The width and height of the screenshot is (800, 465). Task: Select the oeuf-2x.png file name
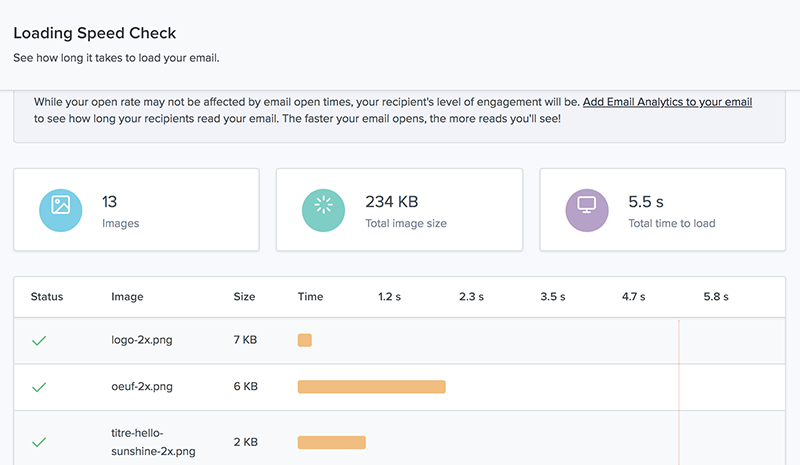(x=142, y=386)
